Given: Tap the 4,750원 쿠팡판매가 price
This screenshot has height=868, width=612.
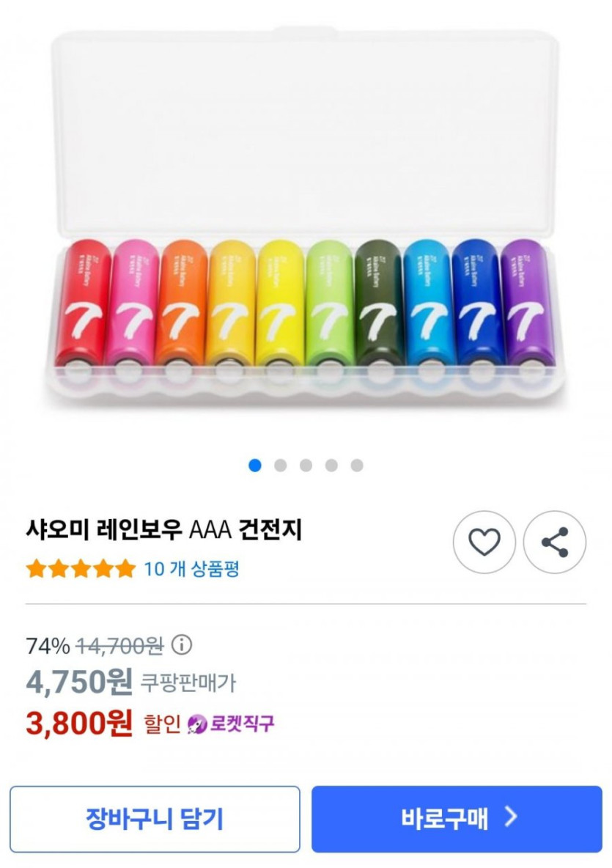Looking at the screenshot, I should pyautogui.click(x=79, y=683).
